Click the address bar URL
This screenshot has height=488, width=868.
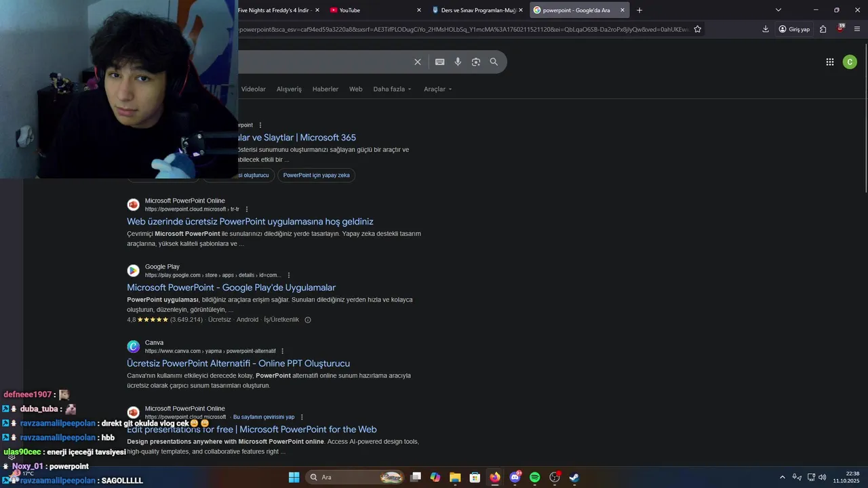pyautogui.click(x=465, y=29)
